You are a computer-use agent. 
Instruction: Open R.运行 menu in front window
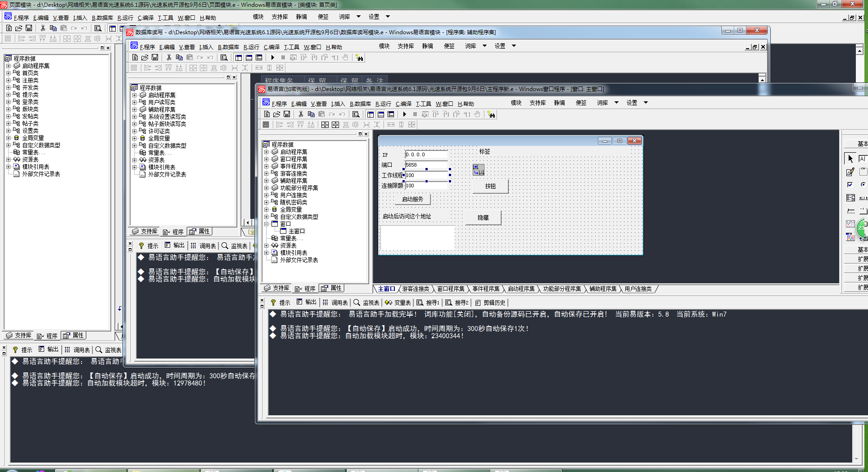[x=383, y=104]
